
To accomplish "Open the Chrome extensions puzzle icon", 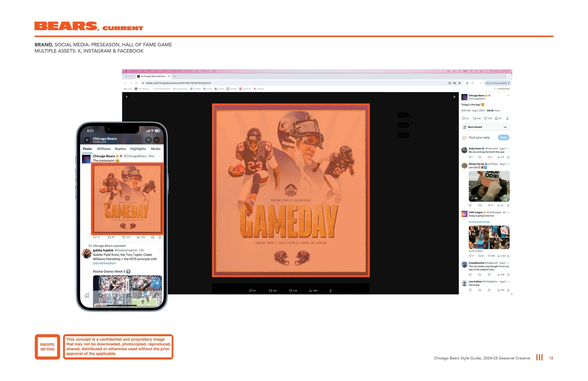I will 473,83.
